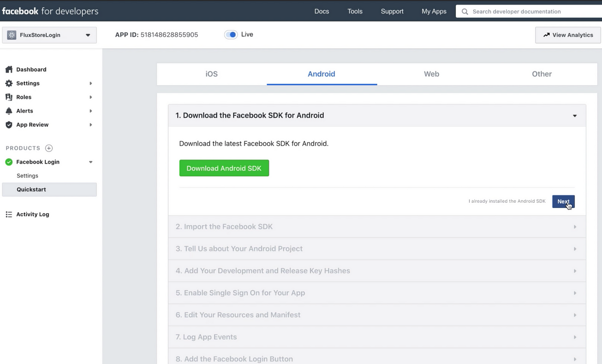This screenshot has width=602, height=364.
Task: Click the App Review shield icon
Action: tap(9, 125)
